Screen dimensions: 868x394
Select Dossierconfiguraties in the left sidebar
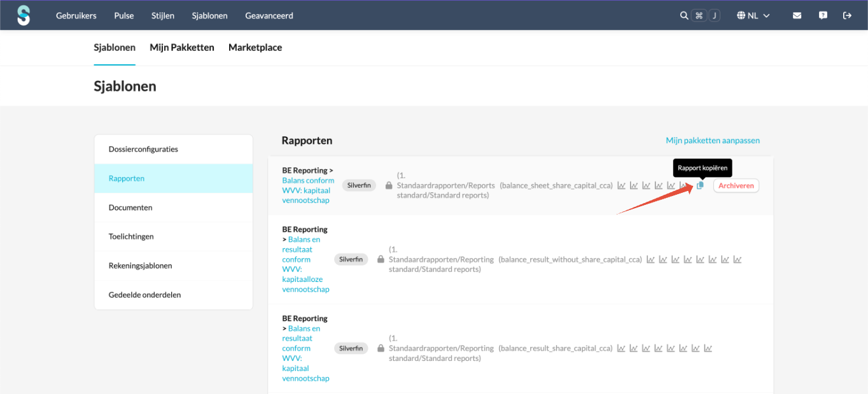[x=143, y=150]
